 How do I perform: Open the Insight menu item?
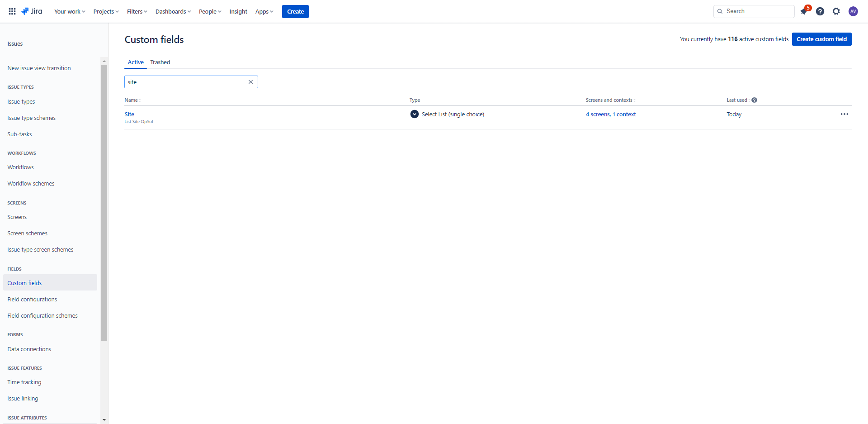[x=238, y=11]
